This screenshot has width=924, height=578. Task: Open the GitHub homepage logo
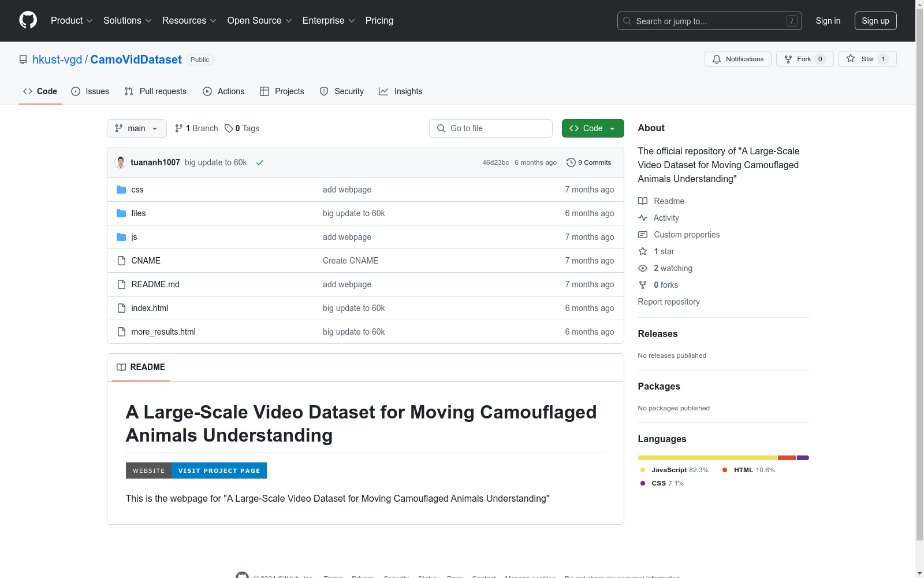pos(28,20)
